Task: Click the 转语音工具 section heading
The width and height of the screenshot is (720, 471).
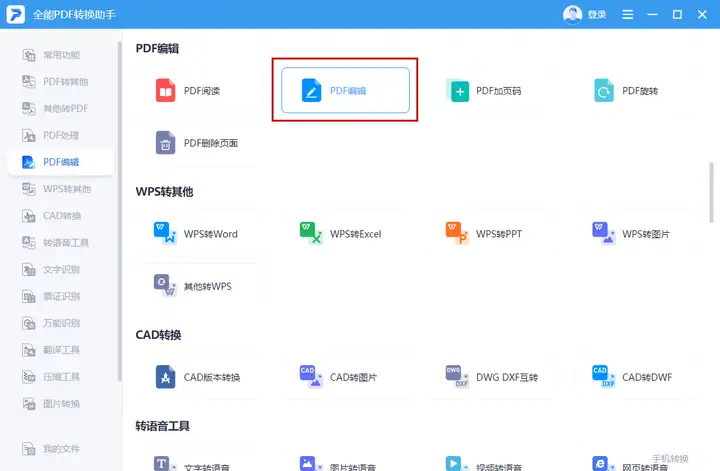Action: pos(162,426)
